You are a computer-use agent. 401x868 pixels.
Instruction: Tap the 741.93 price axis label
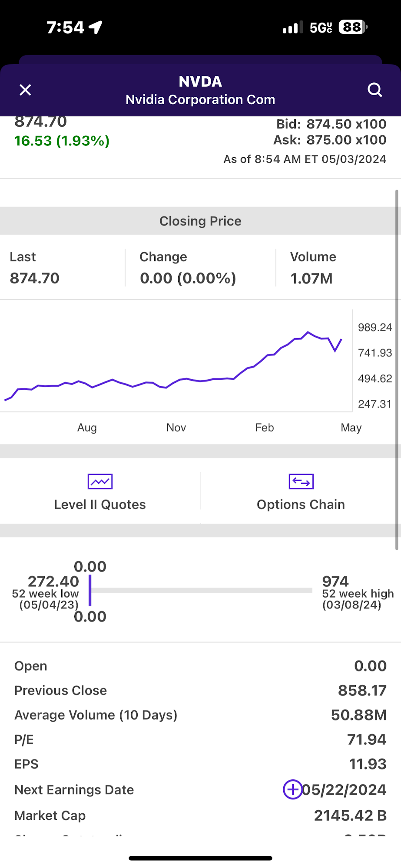375,353
